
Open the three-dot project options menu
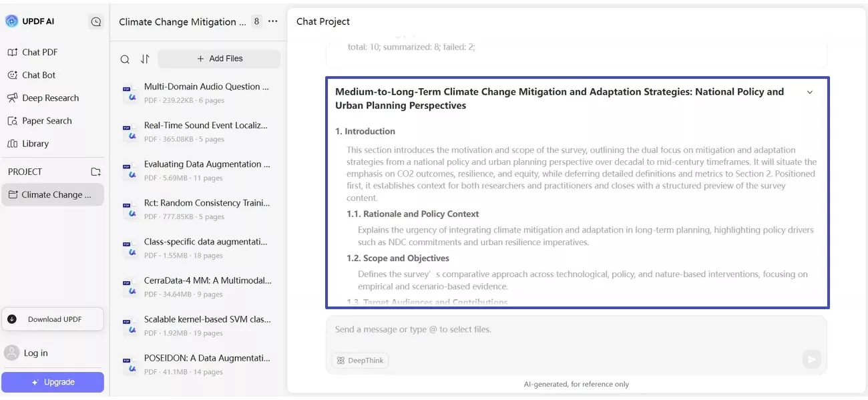tap(272, 21)
